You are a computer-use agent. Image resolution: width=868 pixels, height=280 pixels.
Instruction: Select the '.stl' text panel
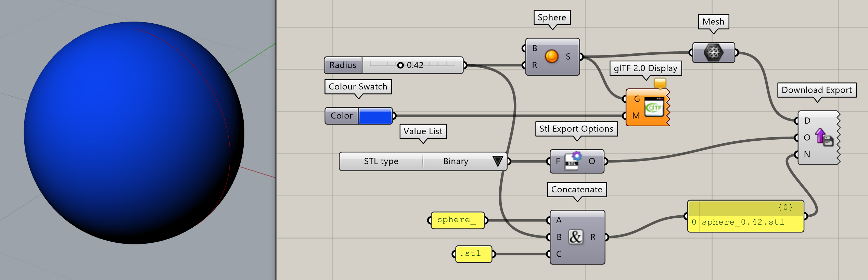473,254
